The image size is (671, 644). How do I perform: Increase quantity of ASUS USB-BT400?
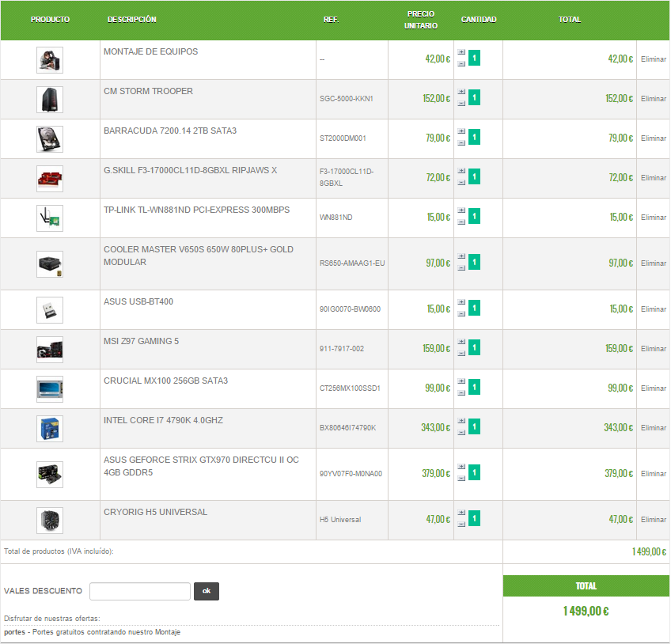[x=461, y=302]
